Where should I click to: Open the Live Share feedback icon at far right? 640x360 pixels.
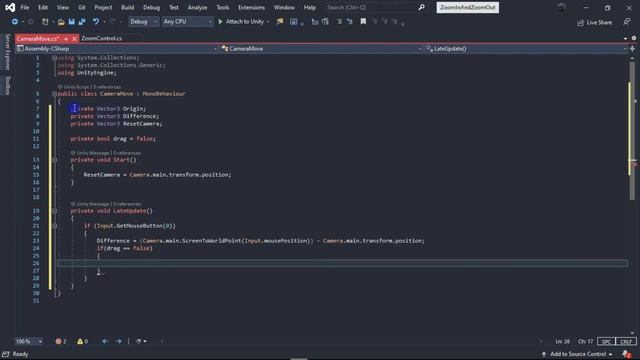pyautogui.click(x=627, y=22)
